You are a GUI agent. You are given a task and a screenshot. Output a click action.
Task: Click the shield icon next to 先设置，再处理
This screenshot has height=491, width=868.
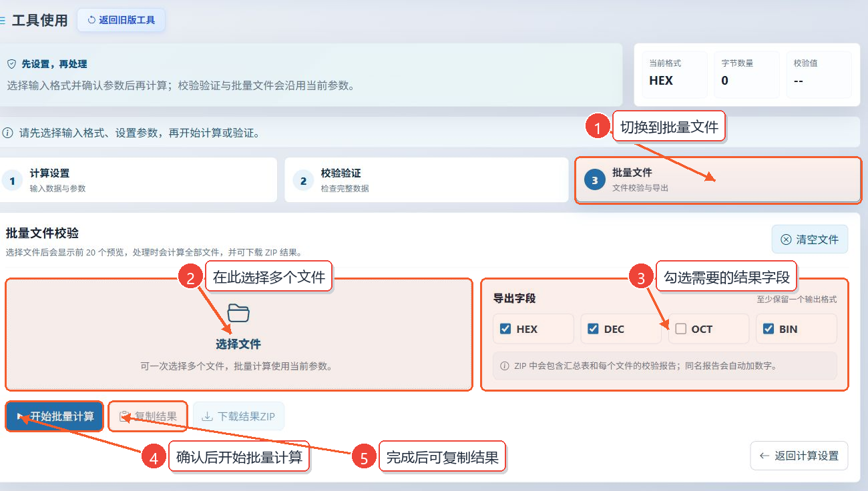point(11,64)
